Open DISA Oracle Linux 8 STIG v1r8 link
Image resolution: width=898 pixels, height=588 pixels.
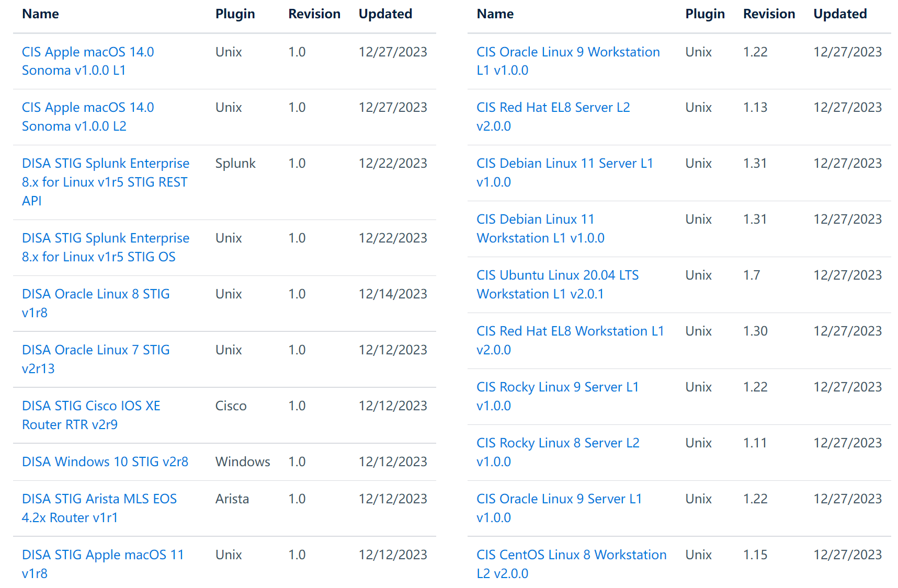click(96, 303)
